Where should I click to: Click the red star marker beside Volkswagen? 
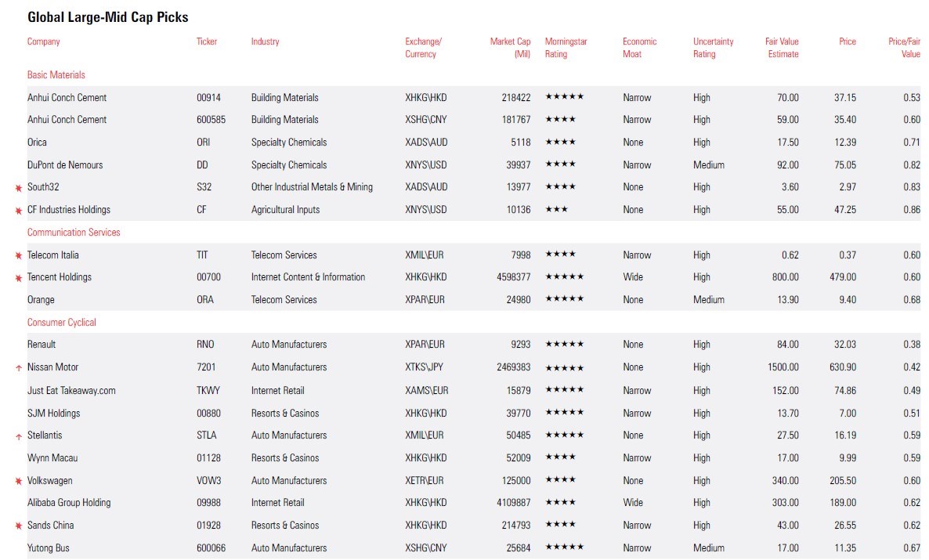19,481
